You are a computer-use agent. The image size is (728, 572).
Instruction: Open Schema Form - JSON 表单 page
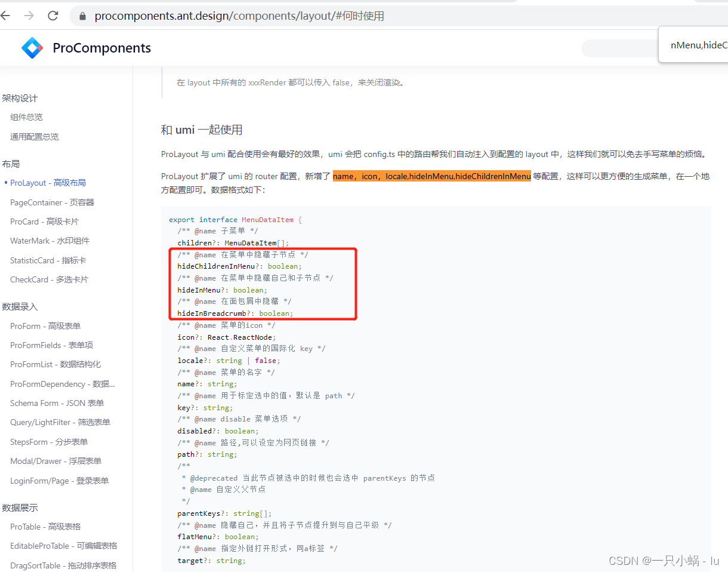[x=57, y=403]
